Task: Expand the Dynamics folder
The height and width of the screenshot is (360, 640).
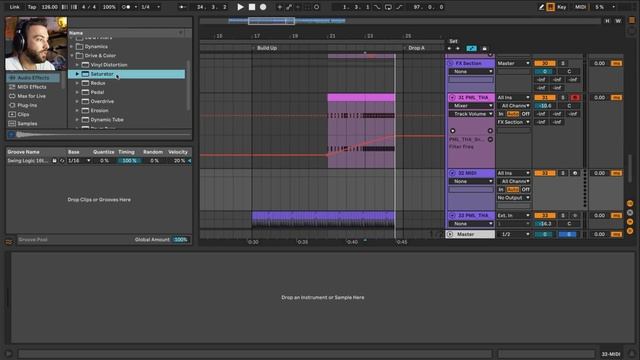Action: [x=72, y=47]
